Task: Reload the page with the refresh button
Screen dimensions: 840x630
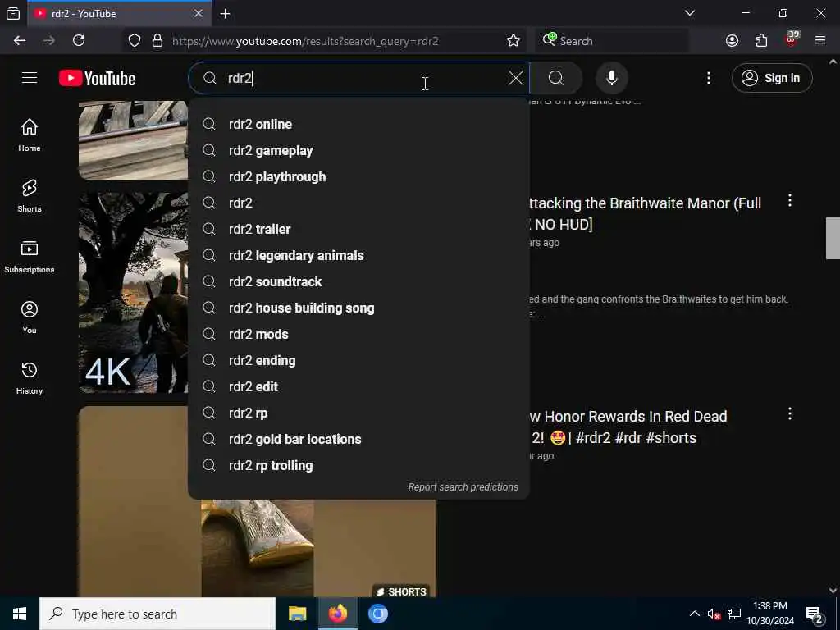Action: 79,41
